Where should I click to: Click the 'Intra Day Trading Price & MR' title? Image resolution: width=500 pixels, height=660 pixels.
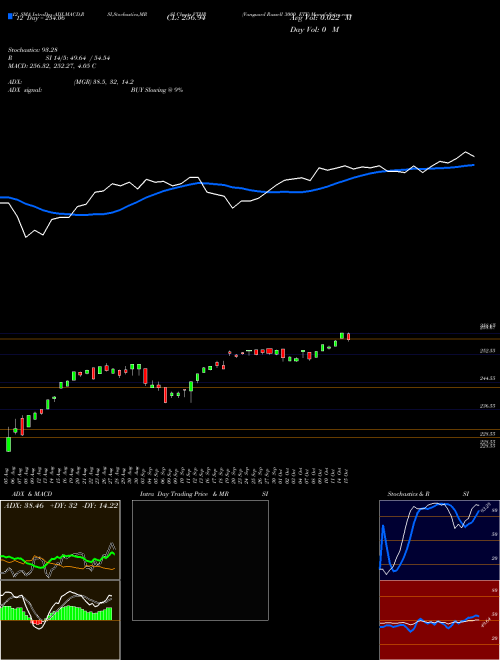point(184,494)
